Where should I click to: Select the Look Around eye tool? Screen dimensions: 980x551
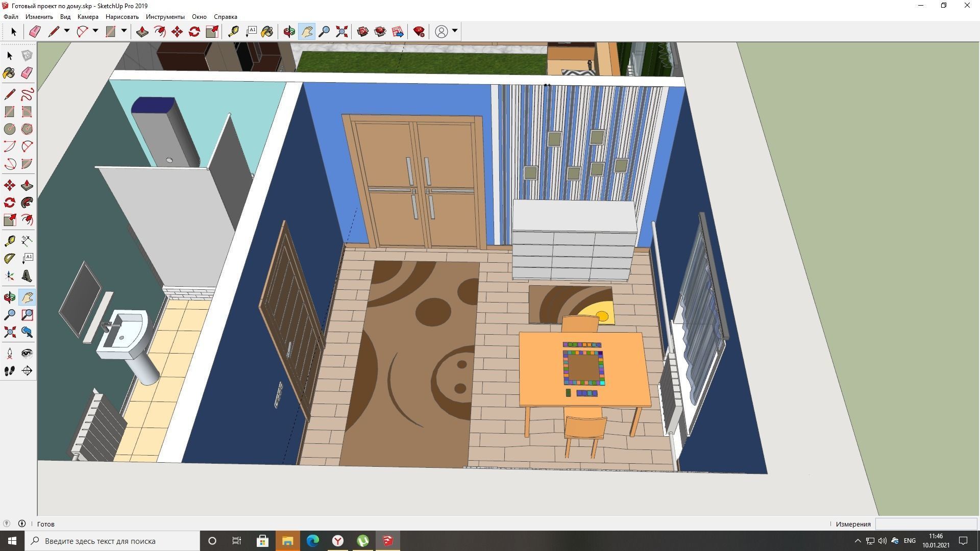pos(27,354)
